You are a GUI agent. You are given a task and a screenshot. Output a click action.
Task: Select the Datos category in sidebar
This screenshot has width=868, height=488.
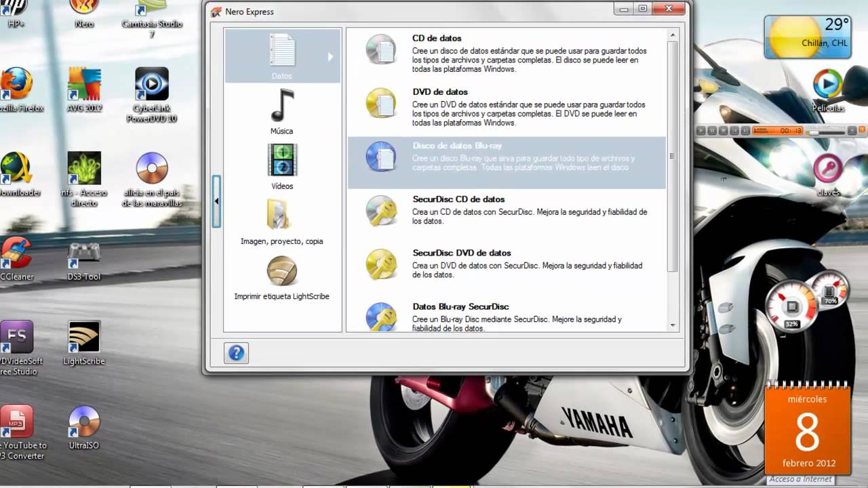click(282, 56)
